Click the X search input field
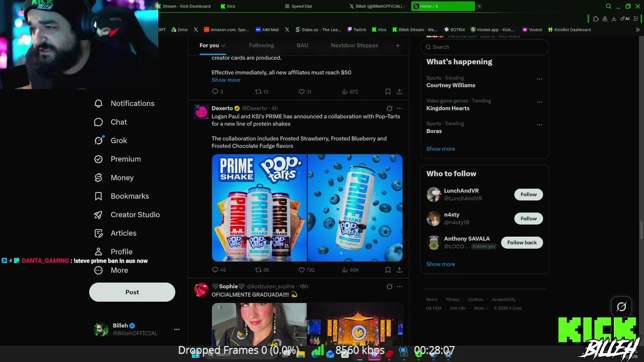The image size is (644, 362). (485, 47)
